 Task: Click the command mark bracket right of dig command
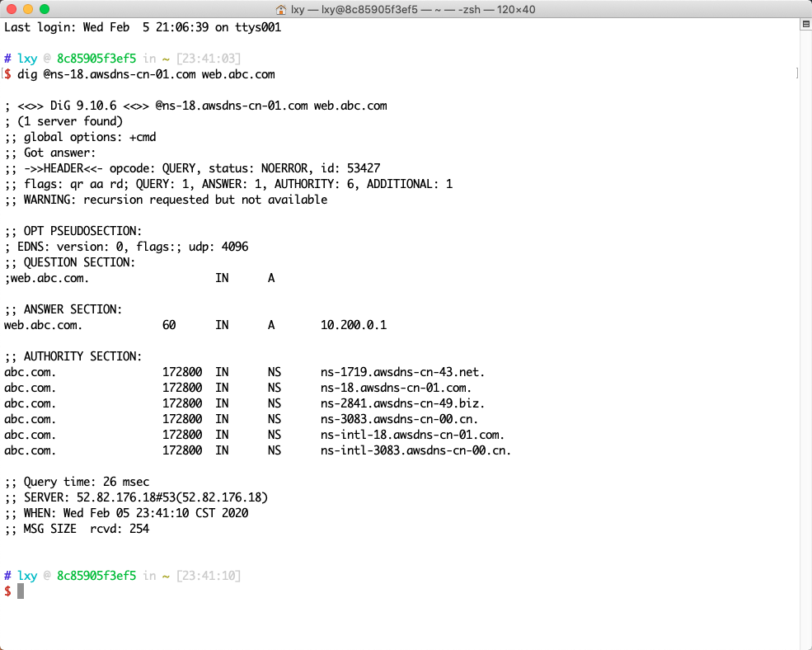point(796,74)
